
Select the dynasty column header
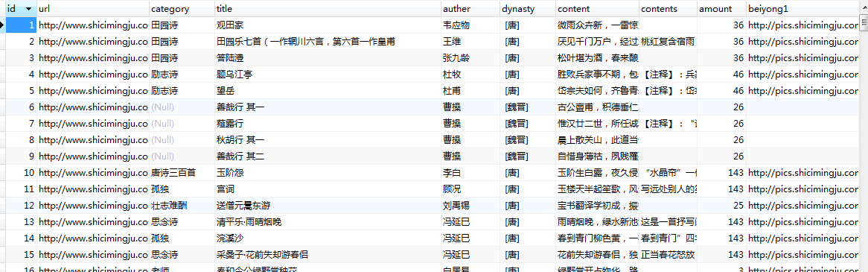pyautogui.click(x=528, y=9)
